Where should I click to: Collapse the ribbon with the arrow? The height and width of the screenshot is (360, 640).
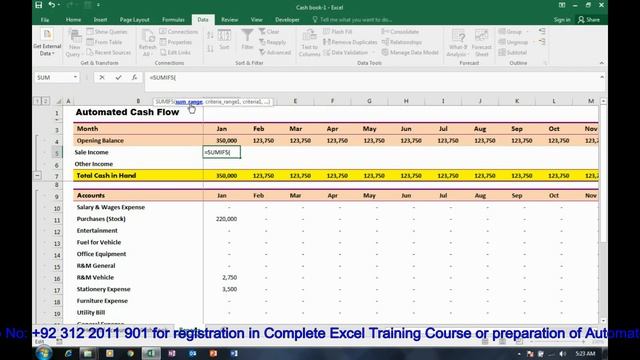602,63
